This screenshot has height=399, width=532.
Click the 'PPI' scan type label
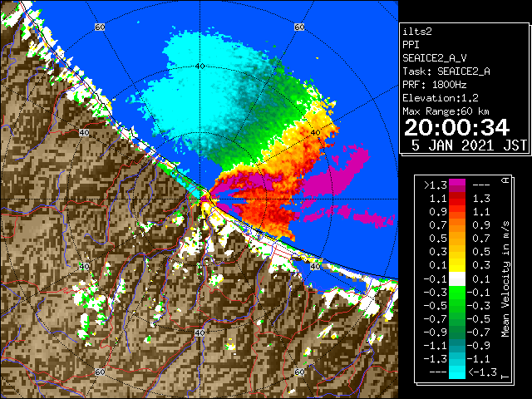coord(411,45)
